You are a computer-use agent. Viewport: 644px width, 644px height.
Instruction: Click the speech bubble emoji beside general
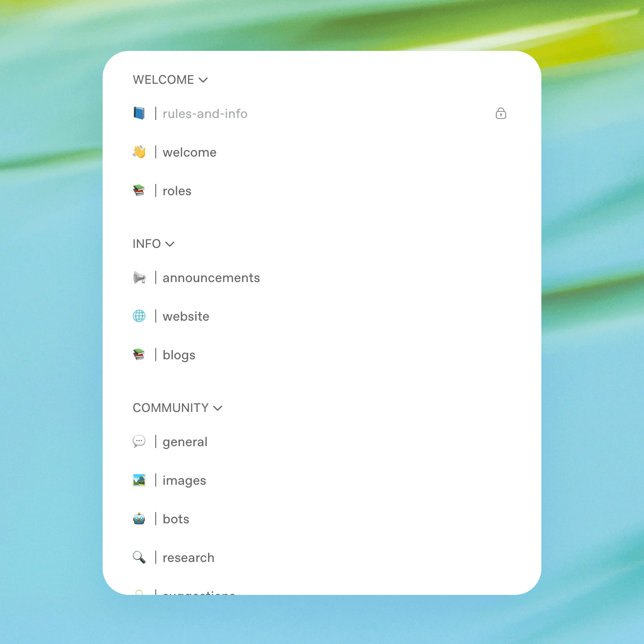139,442
